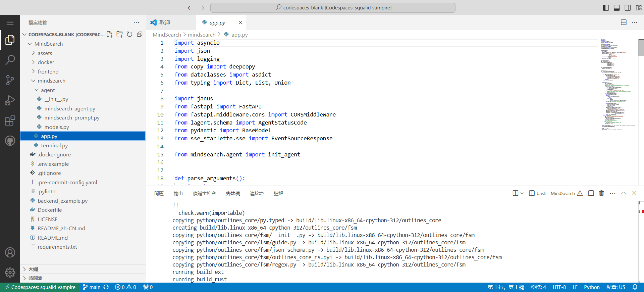The height and width of the screenshot is (292, 644).
Task: Click the New Folder icon in explorer header
Action: pos(120,34)
